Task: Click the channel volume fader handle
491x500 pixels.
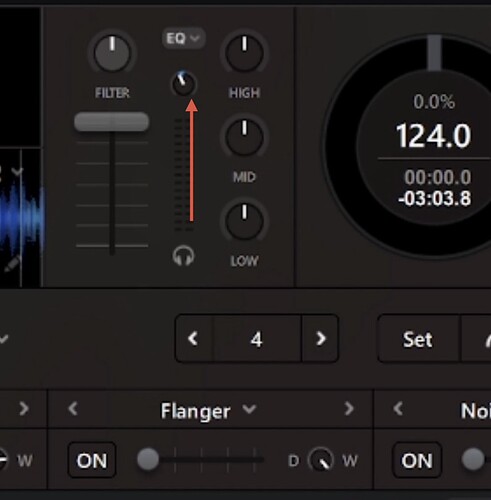Action: tap(112, 122)
